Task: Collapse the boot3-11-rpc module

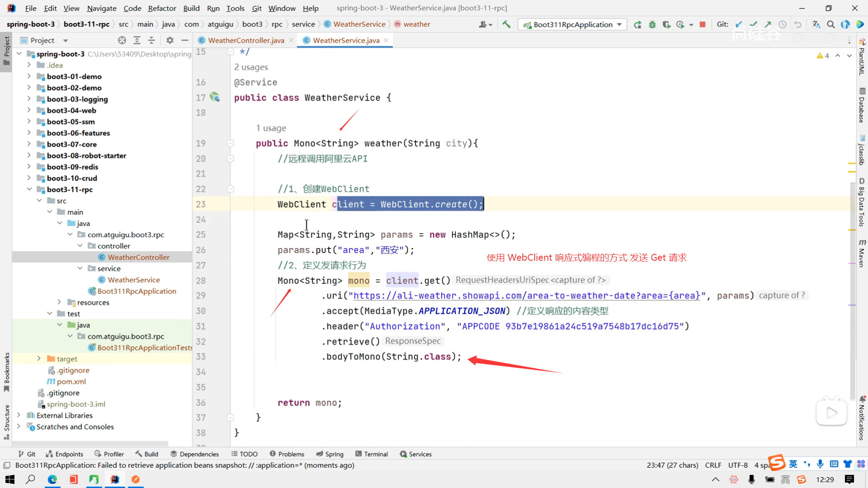Action: [x=29, y=189]
